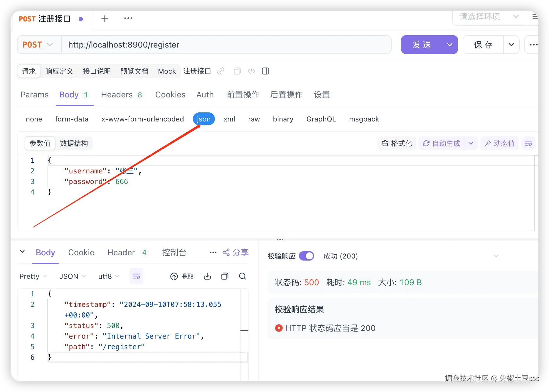This screenshot has width=549, height=392.
Task: Share the response with 分享
Action: point(235,252)
